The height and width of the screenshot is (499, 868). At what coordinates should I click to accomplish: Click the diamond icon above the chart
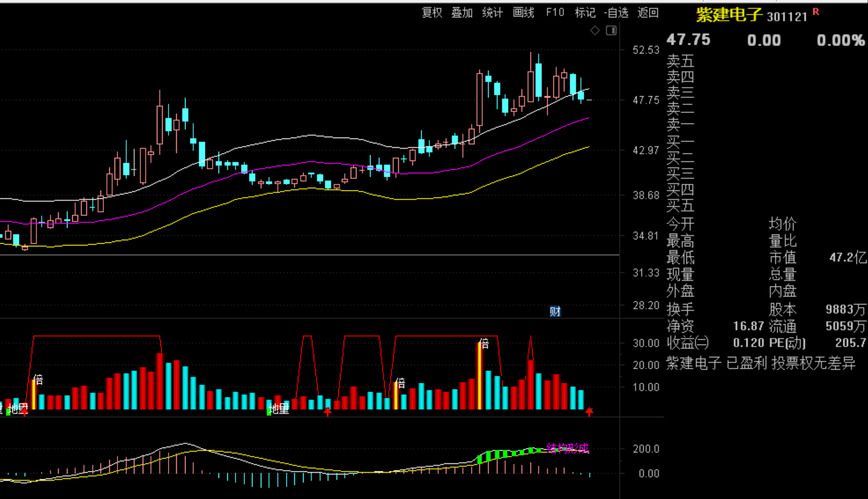[x=595, y=30]
